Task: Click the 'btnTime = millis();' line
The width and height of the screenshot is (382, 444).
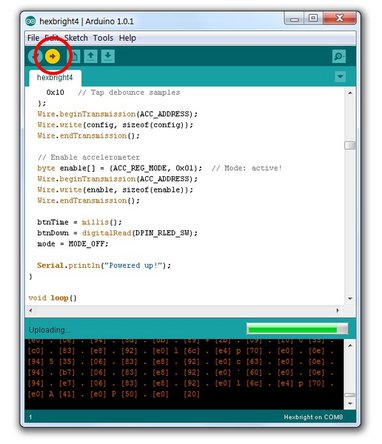Action: tap(79, 222)
